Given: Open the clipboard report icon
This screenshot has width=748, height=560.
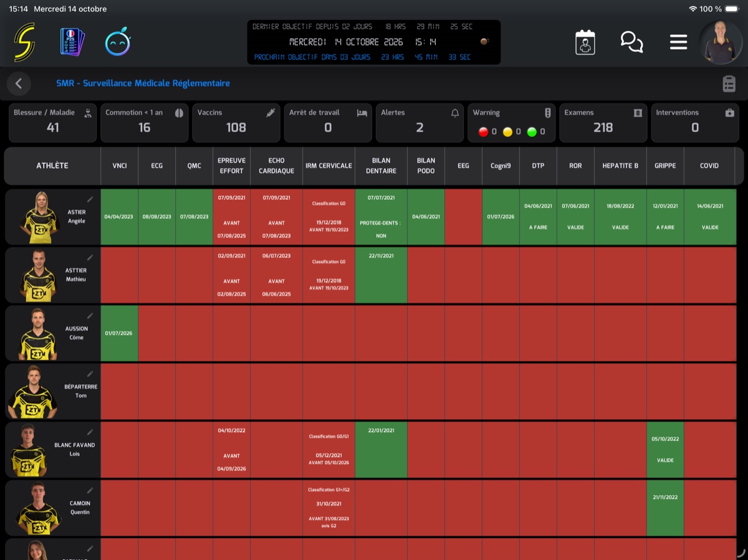Looking at the screenshot, I should tap(729, 83).
